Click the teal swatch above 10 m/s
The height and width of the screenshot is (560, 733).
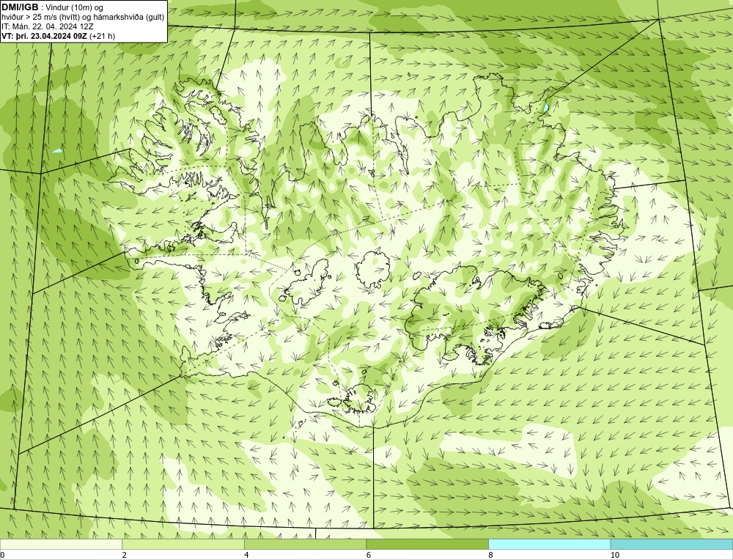pos(671,544)
